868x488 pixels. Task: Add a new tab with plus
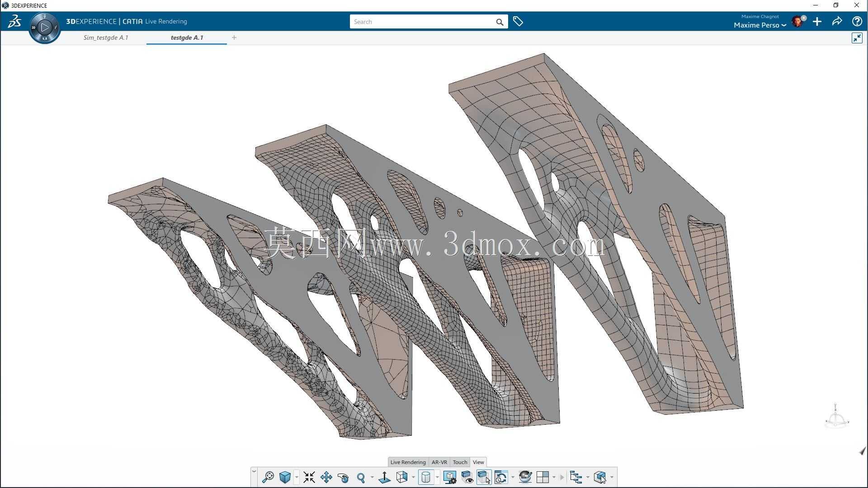click(234, 38)
